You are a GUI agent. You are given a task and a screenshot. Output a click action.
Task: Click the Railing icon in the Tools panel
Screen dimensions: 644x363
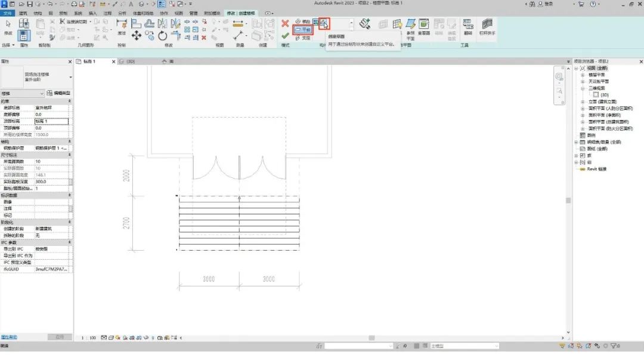[x=487, y=26]
